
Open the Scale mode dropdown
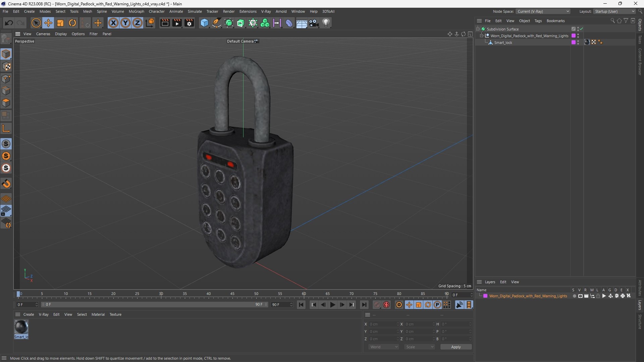click(x=420, y=347)
